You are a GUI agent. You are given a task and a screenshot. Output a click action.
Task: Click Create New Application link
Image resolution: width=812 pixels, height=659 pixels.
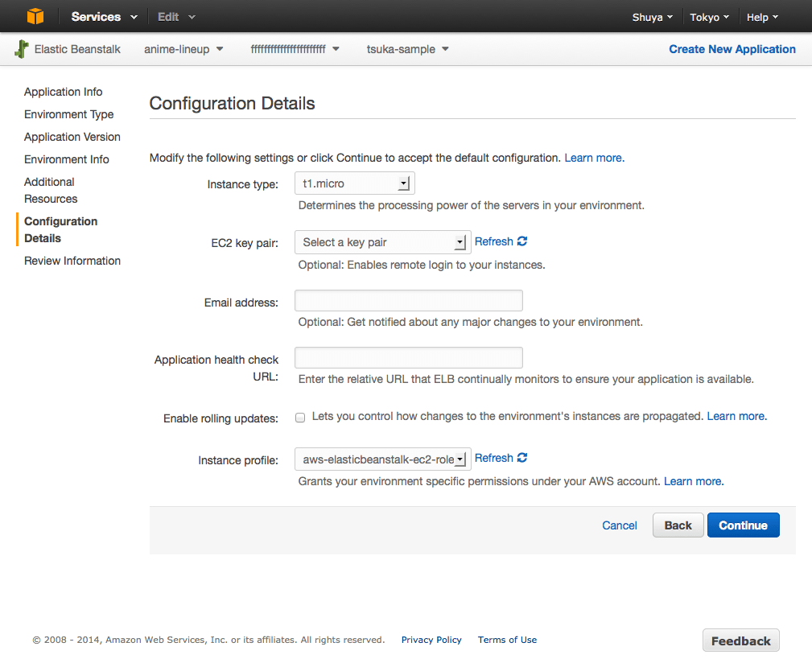click(x=732, y=49)
